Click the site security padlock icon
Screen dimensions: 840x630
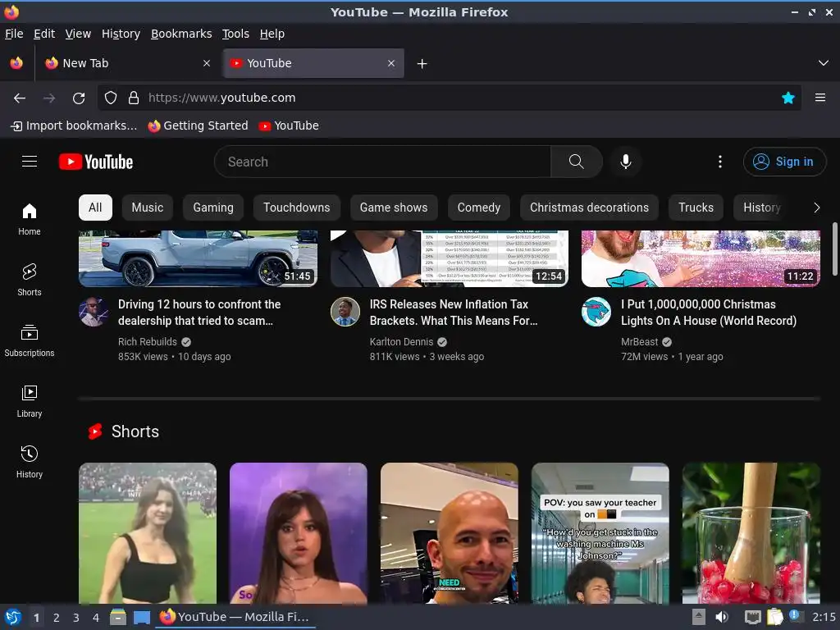click(x=134, y=98)
